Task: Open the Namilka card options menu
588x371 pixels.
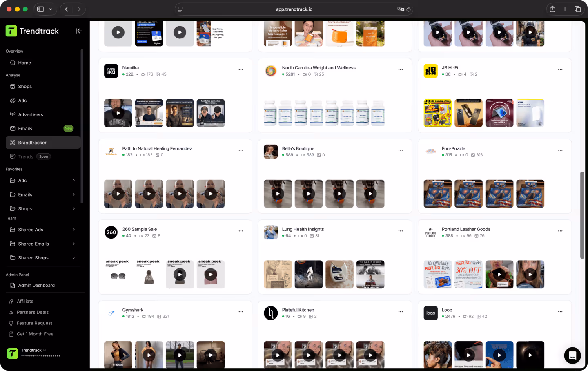Action: click(241, 69)
